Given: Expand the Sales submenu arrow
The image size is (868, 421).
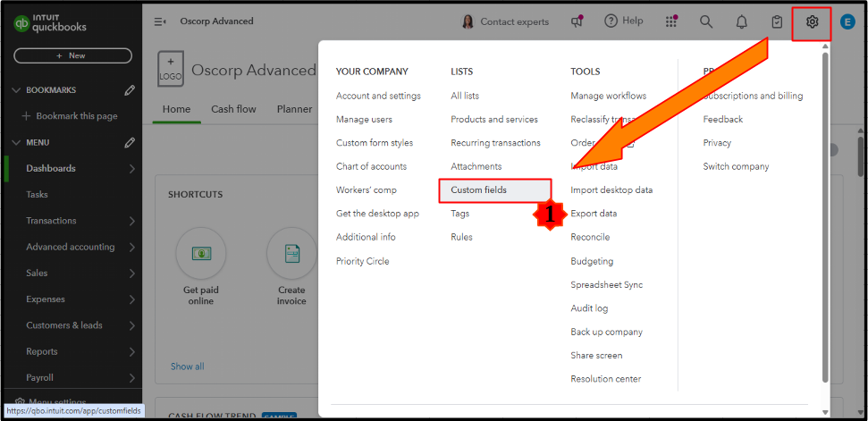Looking at the screenshot, I should [x=131, y=274].
